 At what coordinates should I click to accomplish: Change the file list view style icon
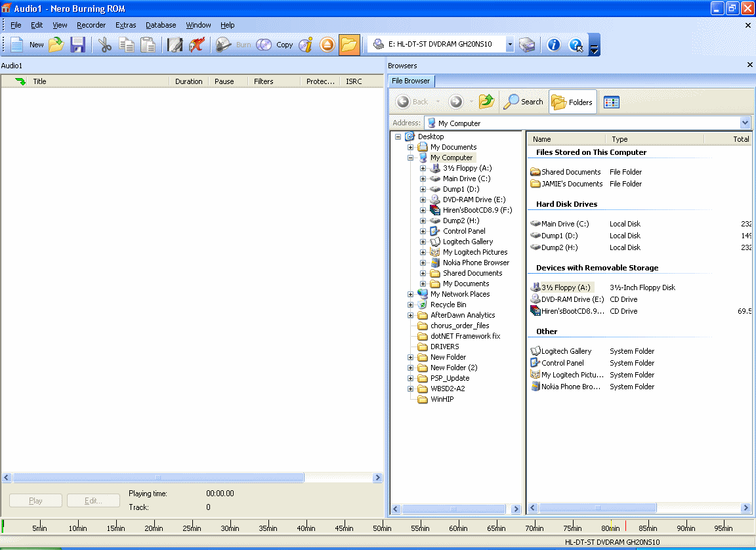pos(612,102)
